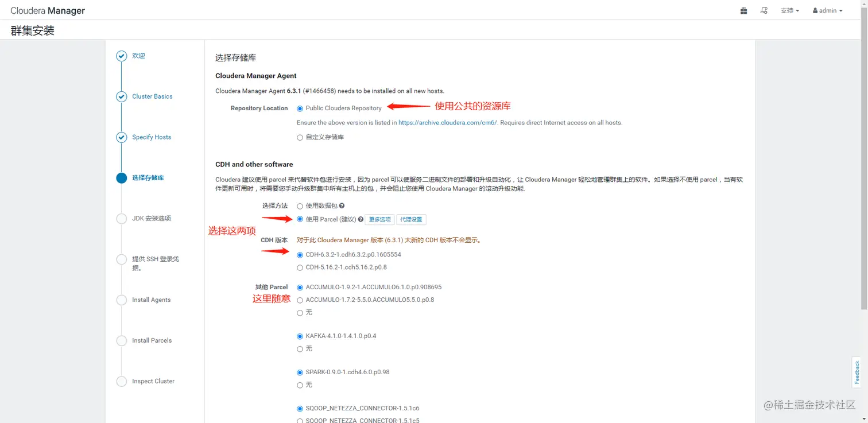Go to the Specify Hosts step

point(152,137)
